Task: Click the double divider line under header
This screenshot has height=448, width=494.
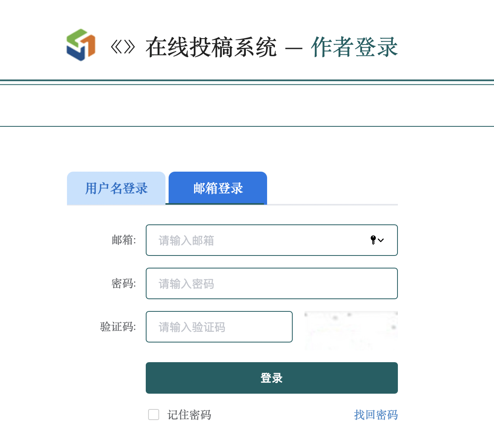Action: (x=247, y=82)
